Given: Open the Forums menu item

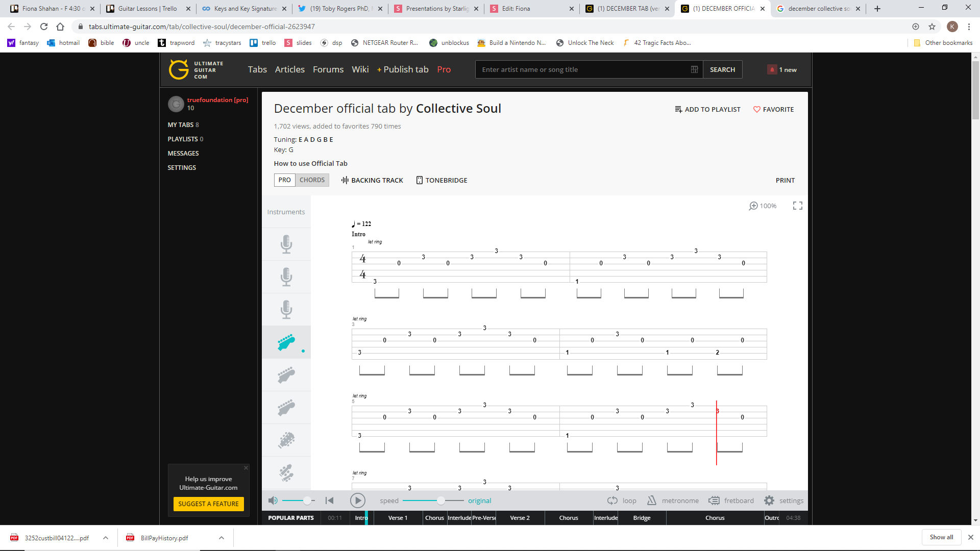Looking at the screenshot, I should [x=328, y=69].
